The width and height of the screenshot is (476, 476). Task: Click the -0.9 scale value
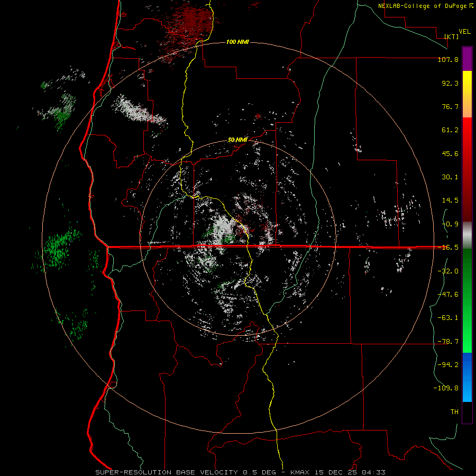[450, 224]
